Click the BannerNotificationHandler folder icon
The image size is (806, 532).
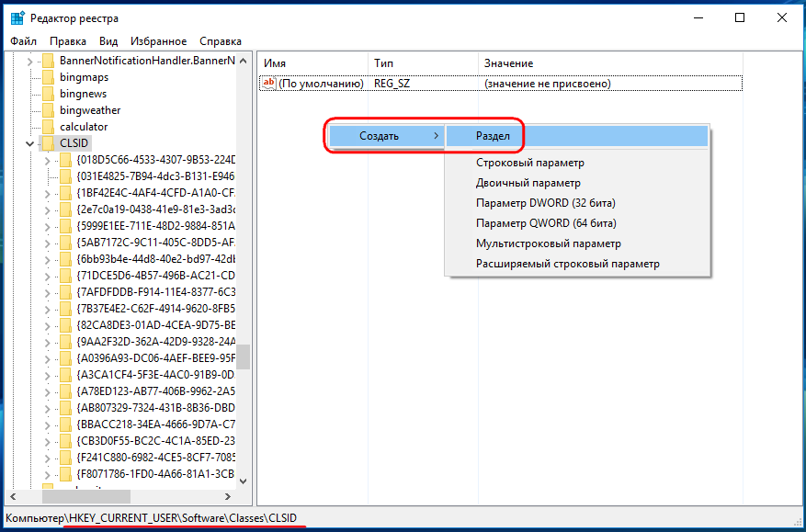point(48,62)
